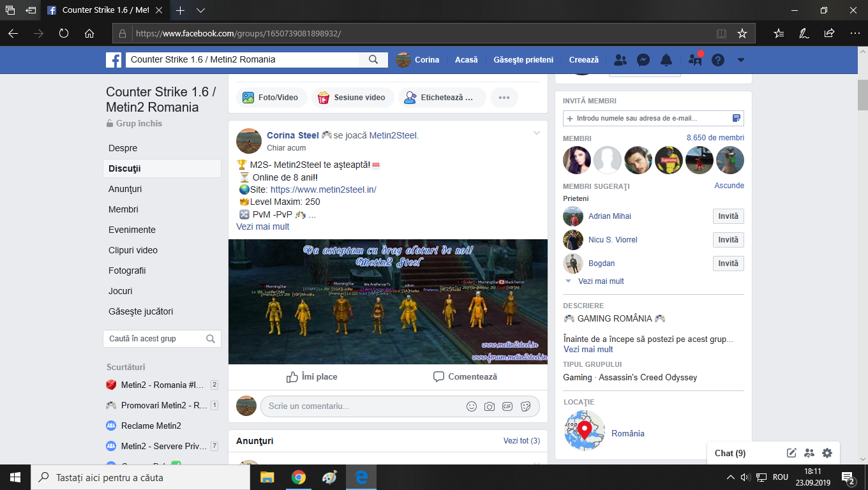868x490 pixels.
Task: Open quick help question mark icon
Action: click(718, 60)
